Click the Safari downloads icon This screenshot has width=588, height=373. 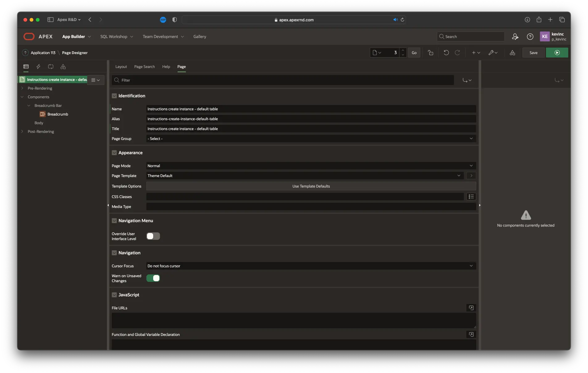click(527, 19)
